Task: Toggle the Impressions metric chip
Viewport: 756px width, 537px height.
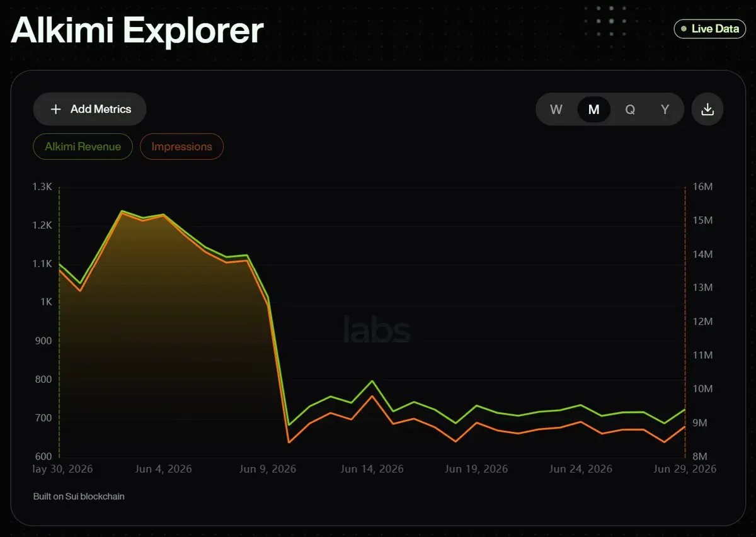Action: coord(181,147)
